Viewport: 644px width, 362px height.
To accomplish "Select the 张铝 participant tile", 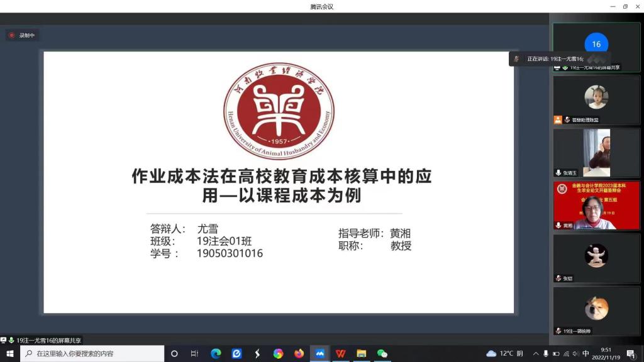I will [x=596, y=258].
